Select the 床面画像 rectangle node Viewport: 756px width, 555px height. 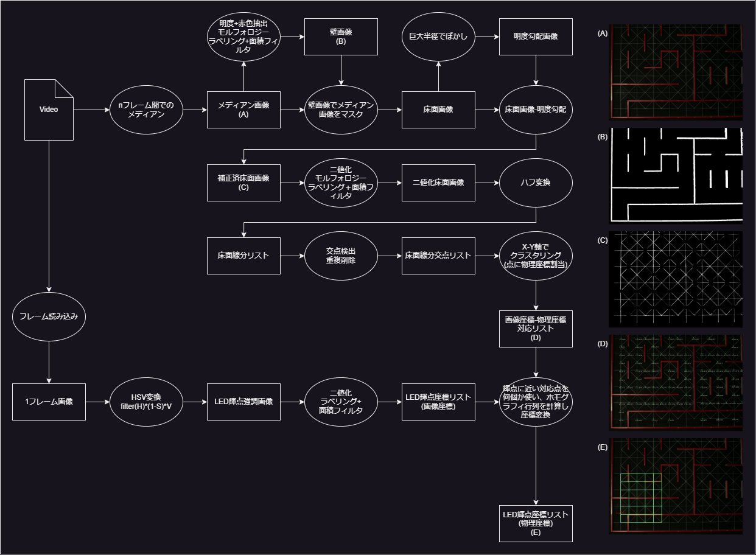[438, 110]
